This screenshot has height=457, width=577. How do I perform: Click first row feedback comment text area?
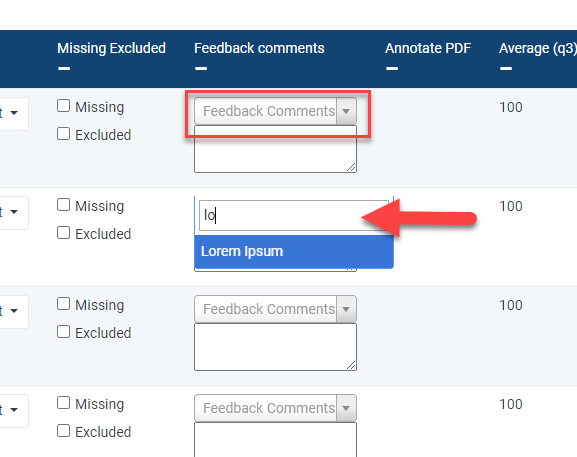pyautogui.click(x=275, y=149)
